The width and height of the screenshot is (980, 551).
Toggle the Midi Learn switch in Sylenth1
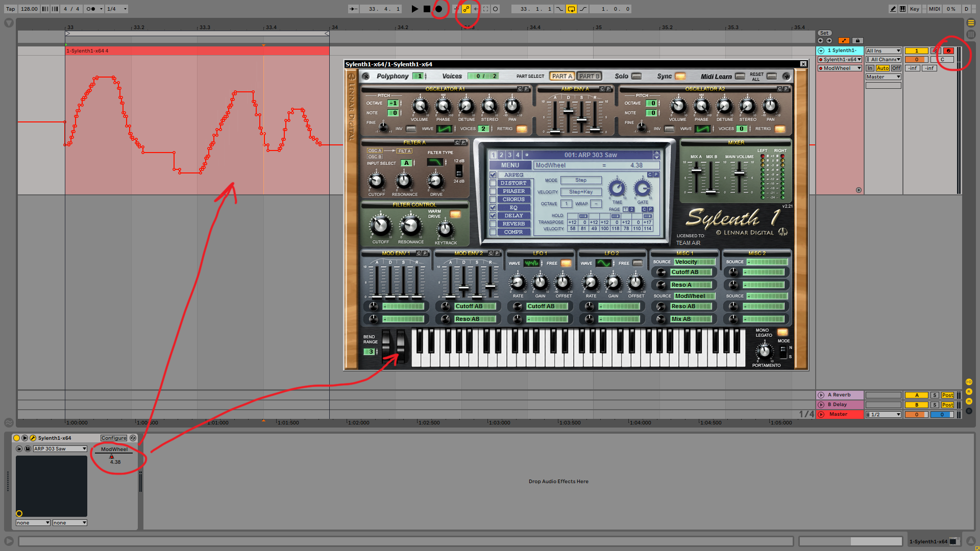(740, 76)
